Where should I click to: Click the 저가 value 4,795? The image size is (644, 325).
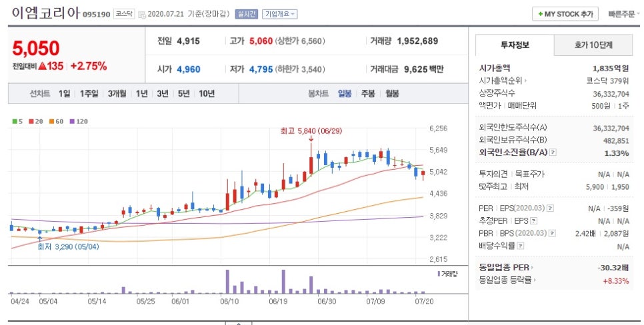[x=261, y=69]
